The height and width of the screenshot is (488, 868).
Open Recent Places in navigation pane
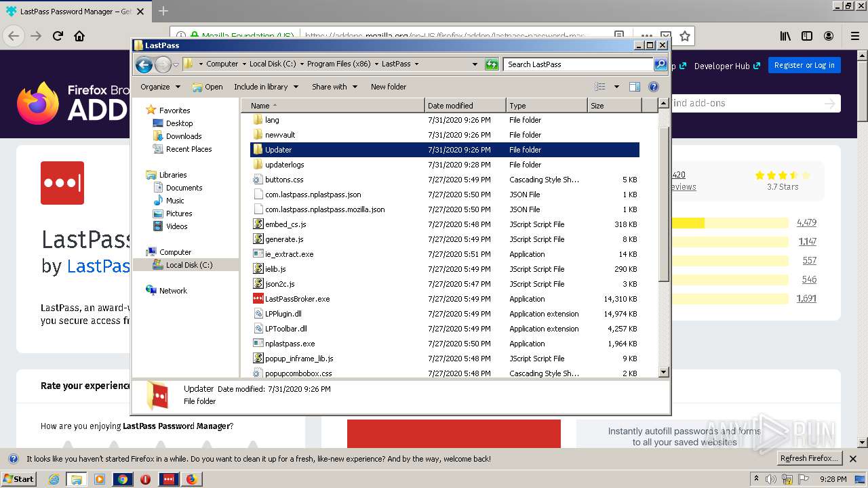click(189, 149)
